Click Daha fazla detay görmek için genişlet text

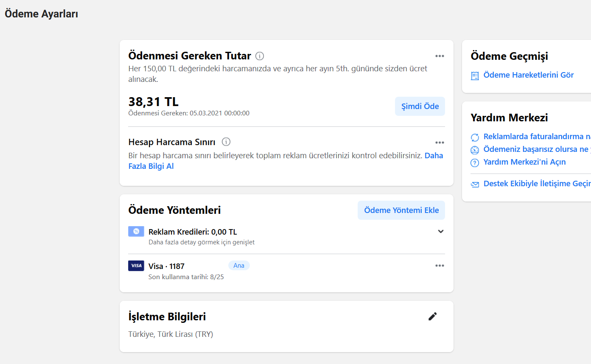click(202, 243)
